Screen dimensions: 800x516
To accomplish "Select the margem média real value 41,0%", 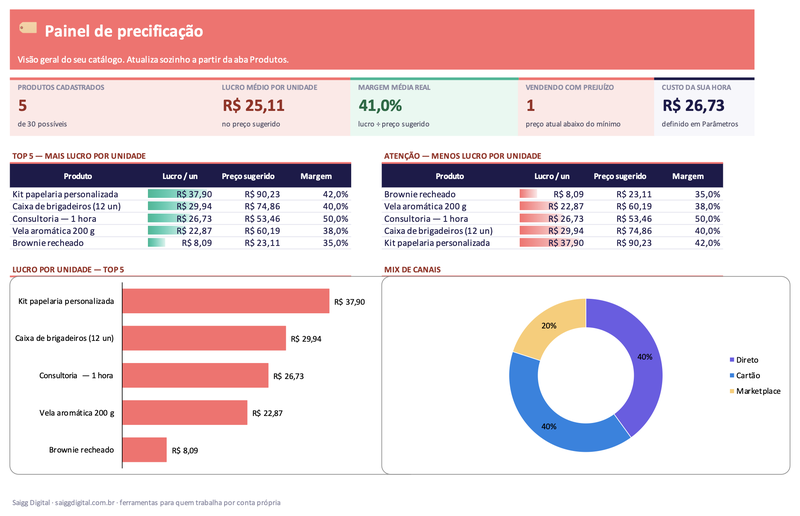I will pyautogui.click(x=380, y=106).
